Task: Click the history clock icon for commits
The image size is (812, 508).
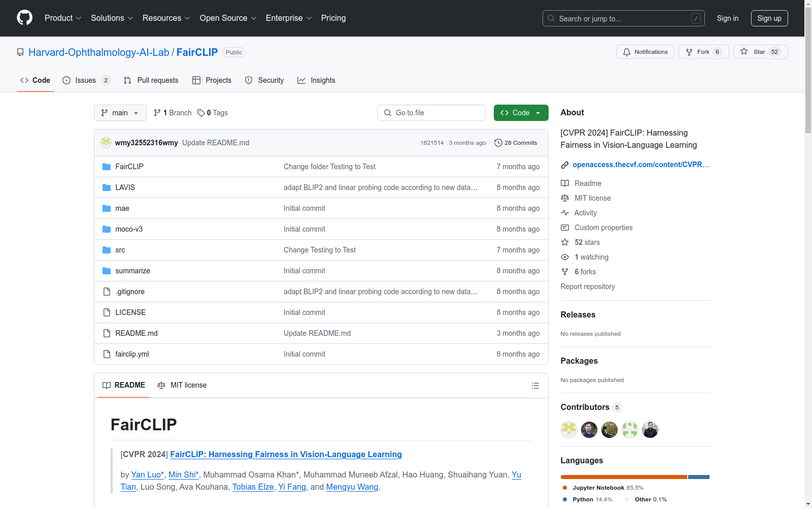Action: tap(498, 143)
